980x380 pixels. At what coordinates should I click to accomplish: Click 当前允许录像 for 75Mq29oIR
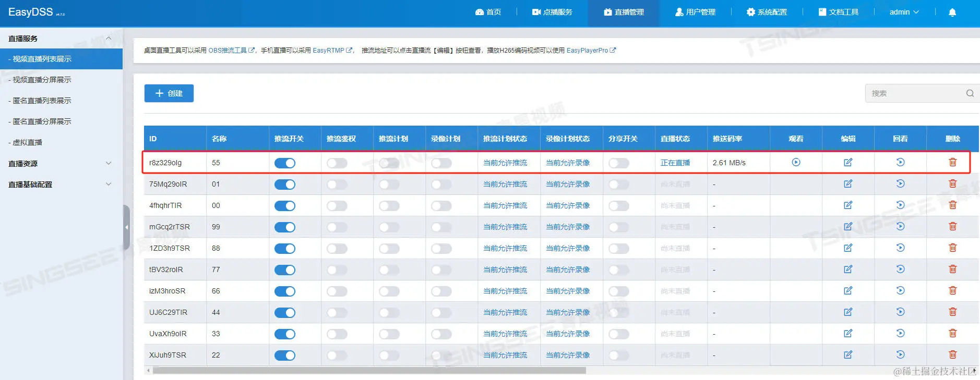[568, 184]
